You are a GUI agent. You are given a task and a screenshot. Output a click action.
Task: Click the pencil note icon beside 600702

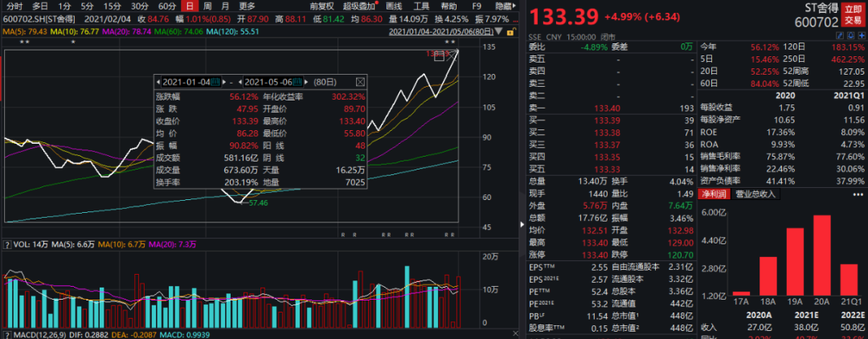[x=839, y=36]
